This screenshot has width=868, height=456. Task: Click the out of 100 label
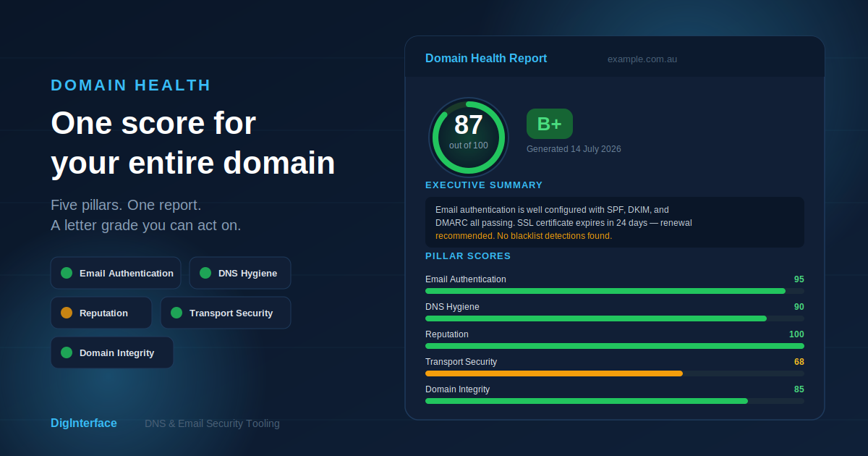click(469, 145)
